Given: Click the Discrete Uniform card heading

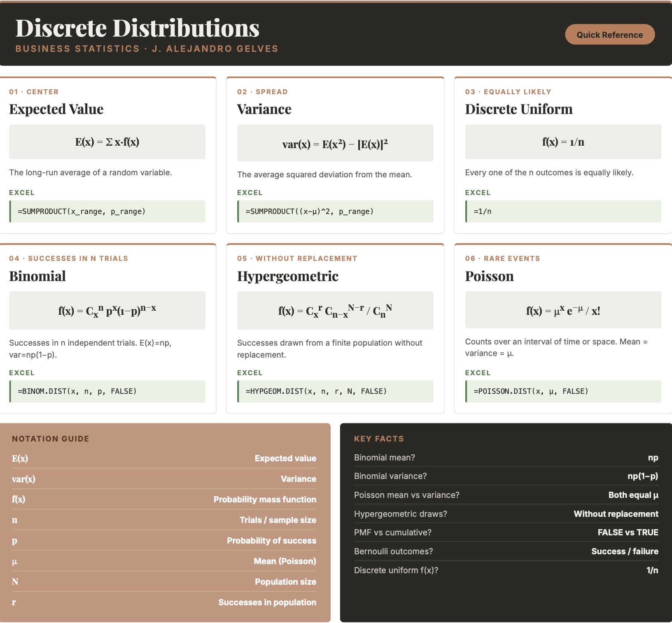Looking at the screenshot, I should (x=519, y=109).
